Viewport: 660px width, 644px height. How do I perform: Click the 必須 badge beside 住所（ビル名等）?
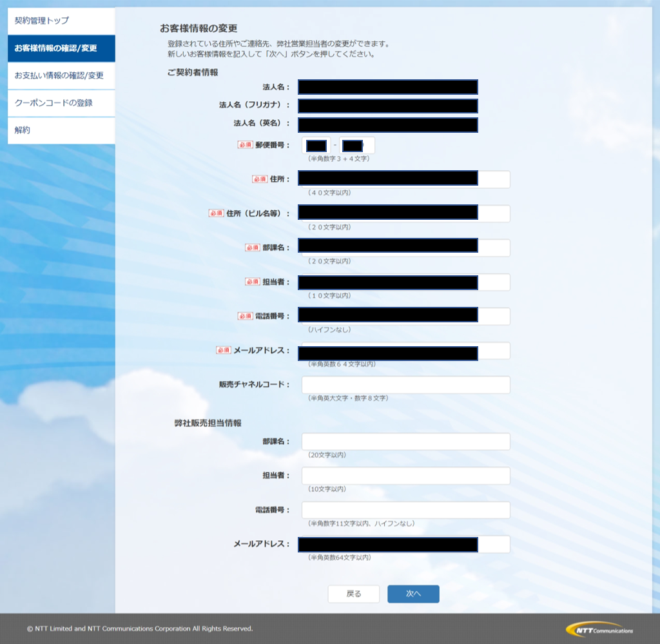[217, 213]
